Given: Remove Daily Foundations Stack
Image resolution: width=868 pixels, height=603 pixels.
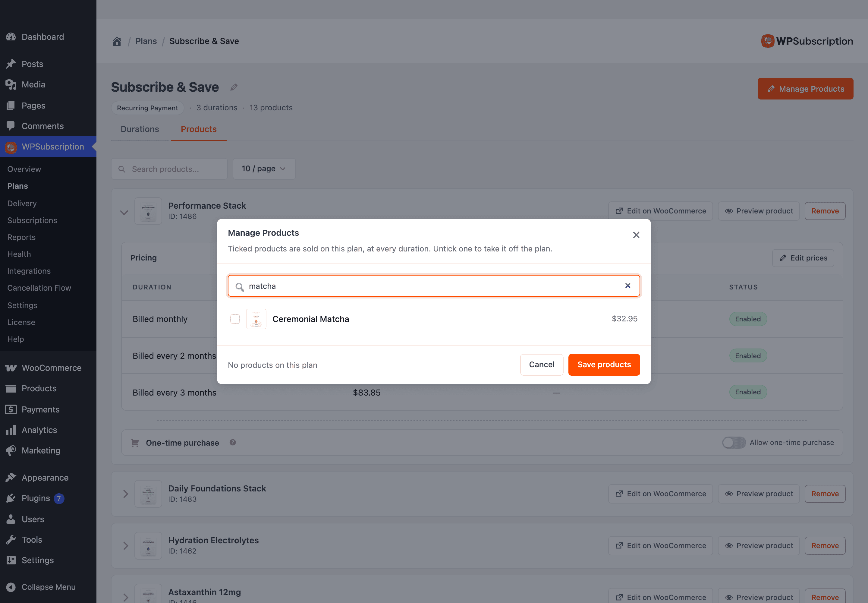Looking at the screenshot, I should click(825, 494).
